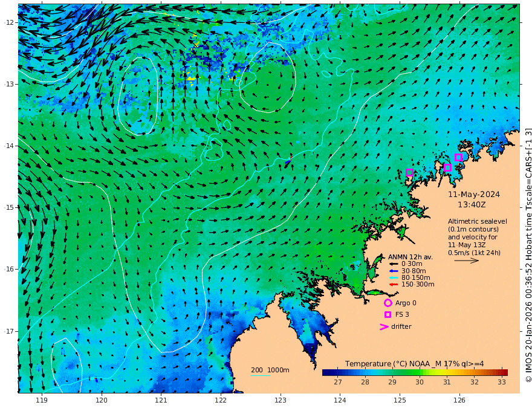
Task: Click the 0.5m/s (1kt 24h) text
Action: coord(474,253)
